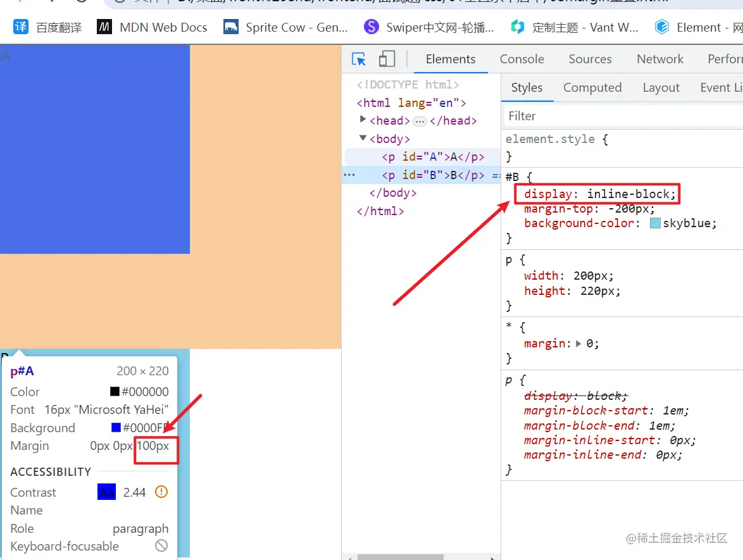The height and width of the screenshot is (560, 743).
Task: Click the background-color property name
Action: click(x=579, y=223)
